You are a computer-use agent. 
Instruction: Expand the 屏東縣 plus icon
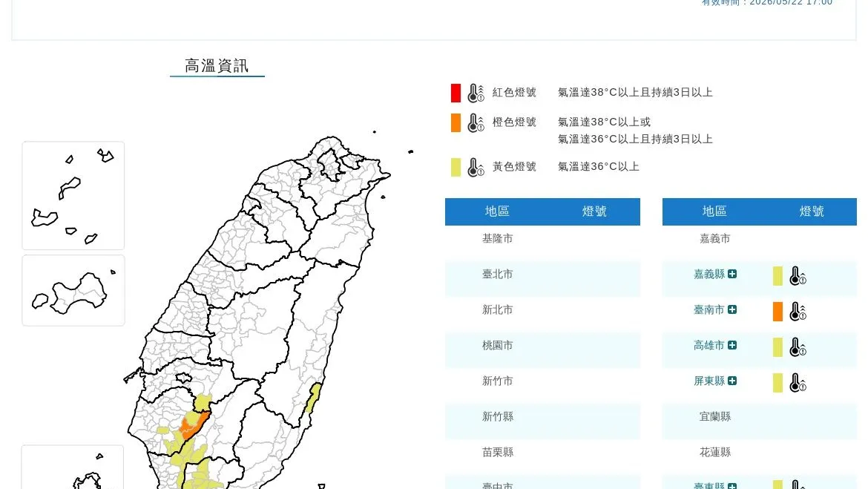pyautogui.click(x=731, y=381)
